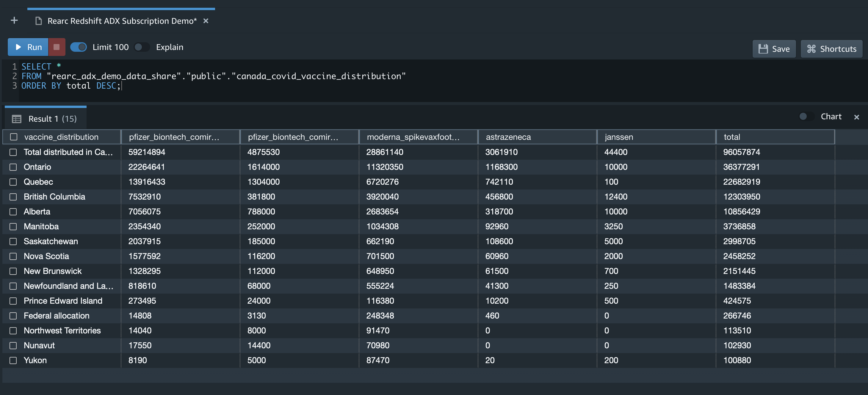The image size is (868, 395).
Task: Enable the Explain toggle
Action: 142,47
